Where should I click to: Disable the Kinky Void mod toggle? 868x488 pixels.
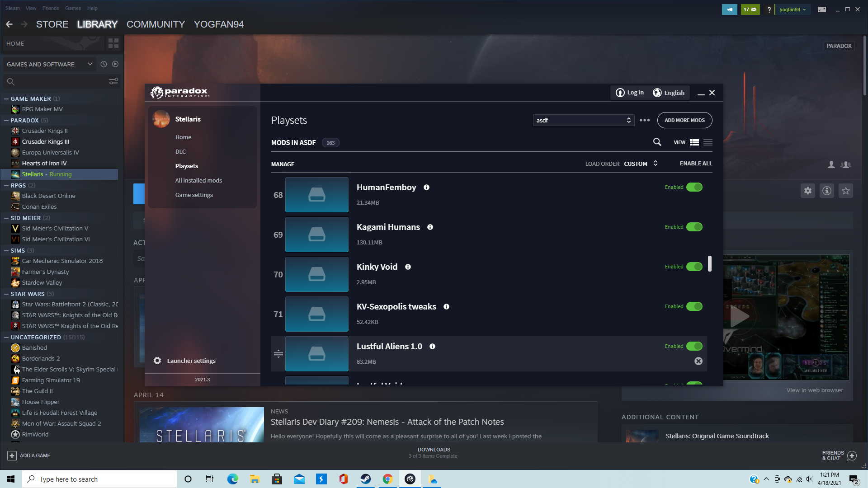pos(694,267)
